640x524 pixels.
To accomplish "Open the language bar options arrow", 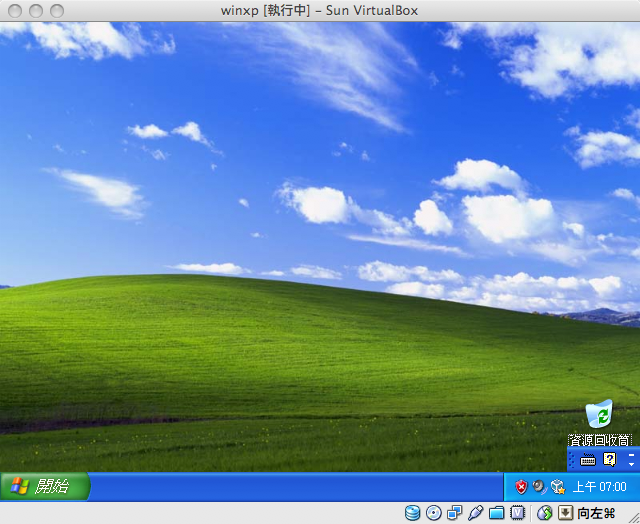I will click(x=631, y=464).
